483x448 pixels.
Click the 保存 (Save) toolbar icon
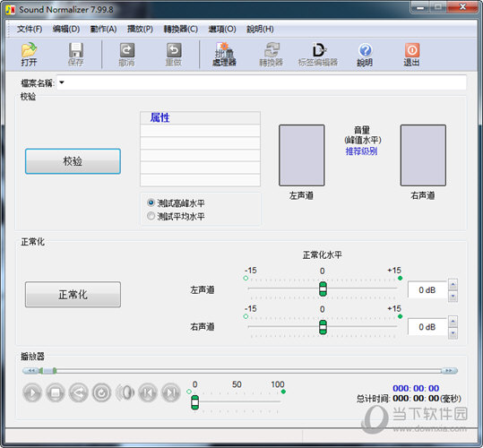click(75, 55)
